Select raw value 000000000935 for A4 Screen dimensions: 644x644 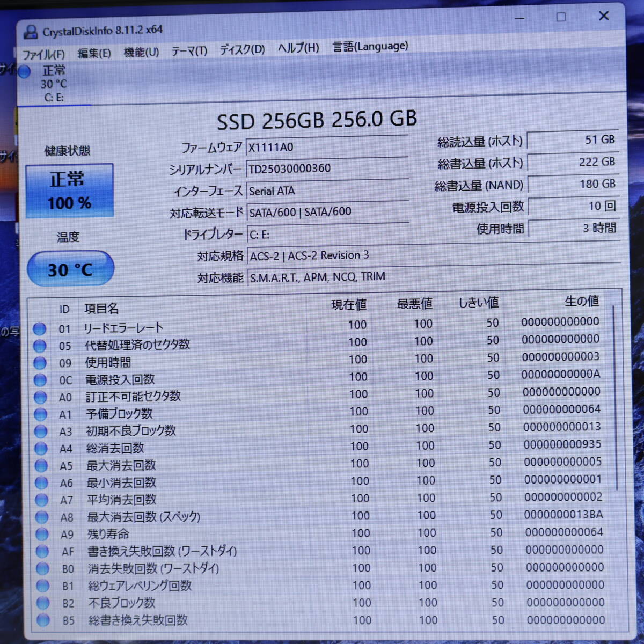[562, 444]
